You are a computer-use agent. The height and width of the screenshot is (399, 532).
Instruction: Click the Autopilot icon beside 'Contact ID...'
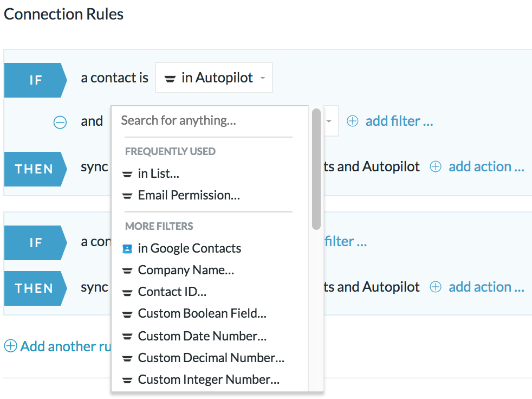(x=127, y=293)
